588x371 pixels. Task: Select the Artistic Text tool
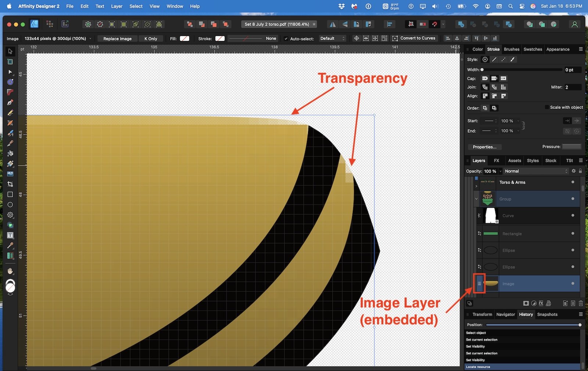(10, 235)
